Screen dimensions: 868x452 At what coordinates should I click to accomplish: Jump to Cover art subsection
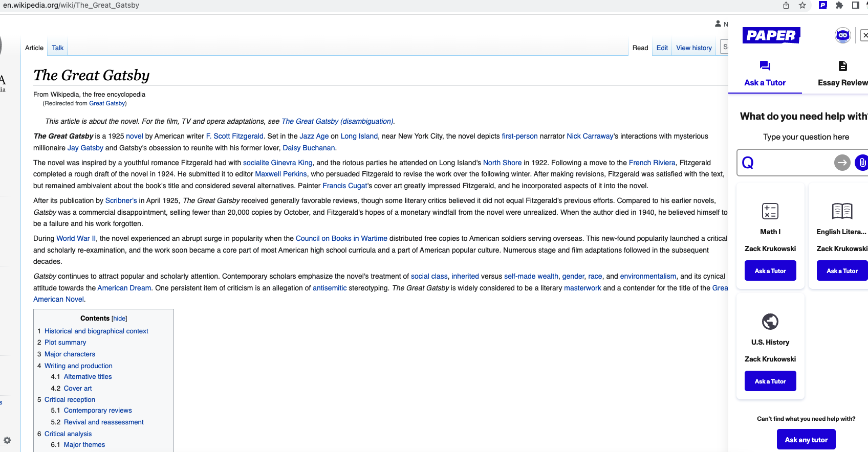78,389
